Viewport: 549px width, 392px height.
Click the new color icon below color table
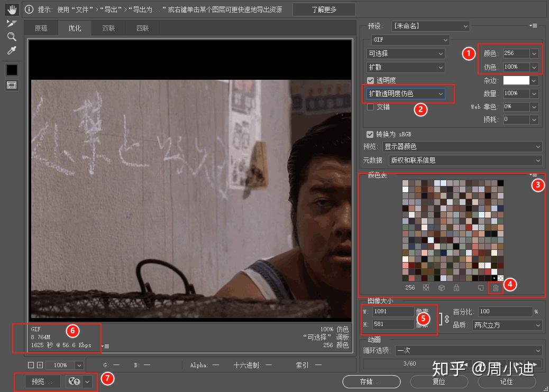point(481,287)
